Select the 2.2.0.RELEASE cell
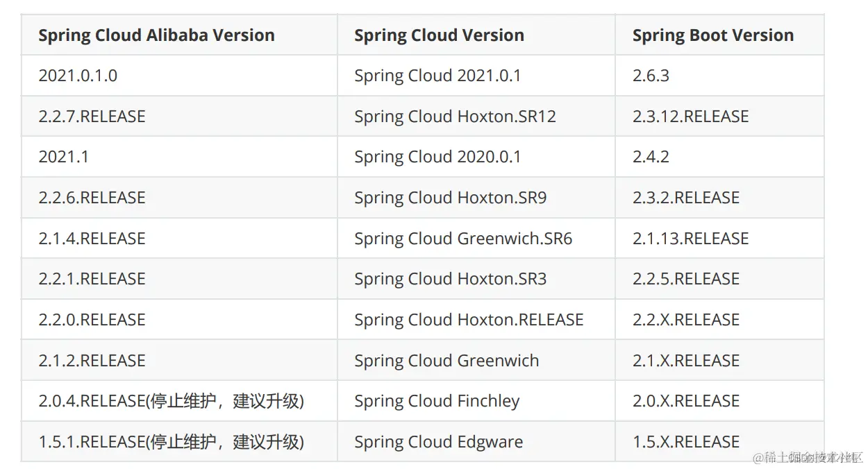Screen dimensions: 868x469 click(x=179, y=319)
